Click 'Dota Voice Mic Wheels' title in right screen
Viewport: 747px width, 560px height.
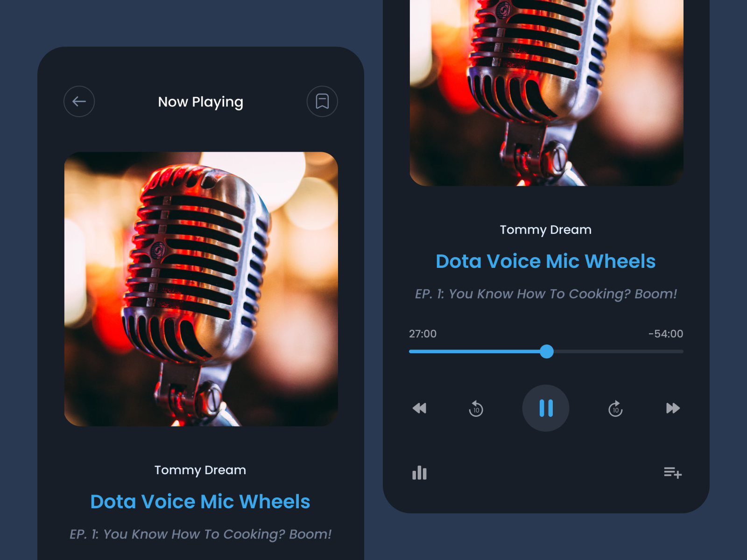tap(546, 261)
